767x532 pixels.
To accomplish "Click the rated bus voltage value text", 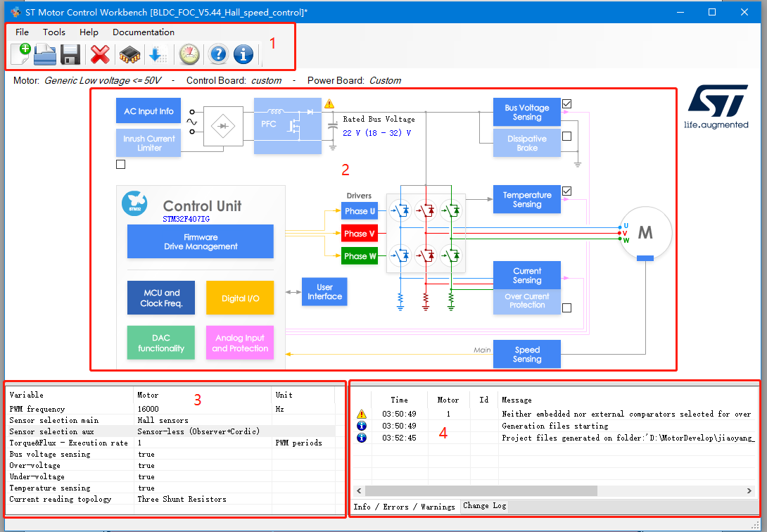I will coord(376,133).
